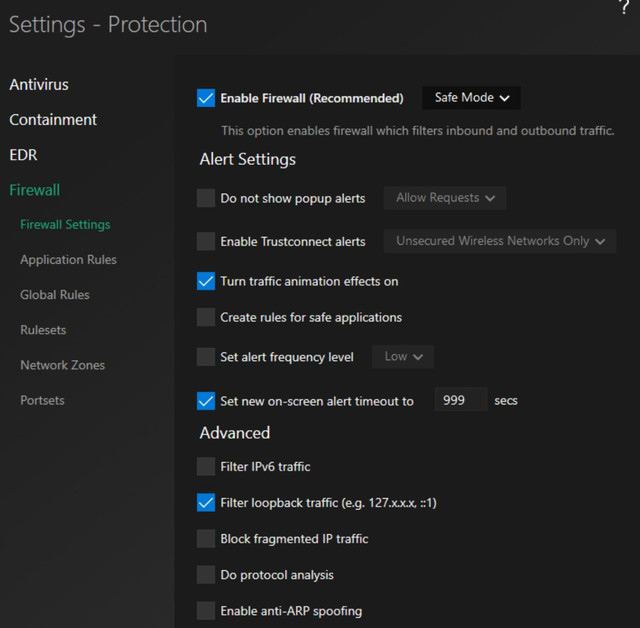Tick Enable anti-ARP spoofing checkbox
Viewport: 640px width, 628px height.
[206, 611]
